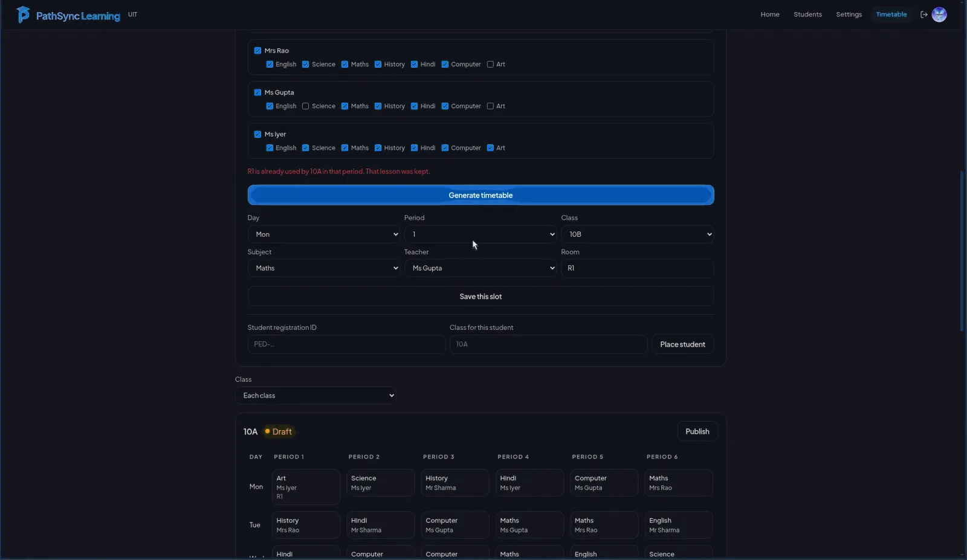This screenshot has height=560, width=967.
Task: Select Tuesday Period 1 History slot
Action: coord(306,525)
